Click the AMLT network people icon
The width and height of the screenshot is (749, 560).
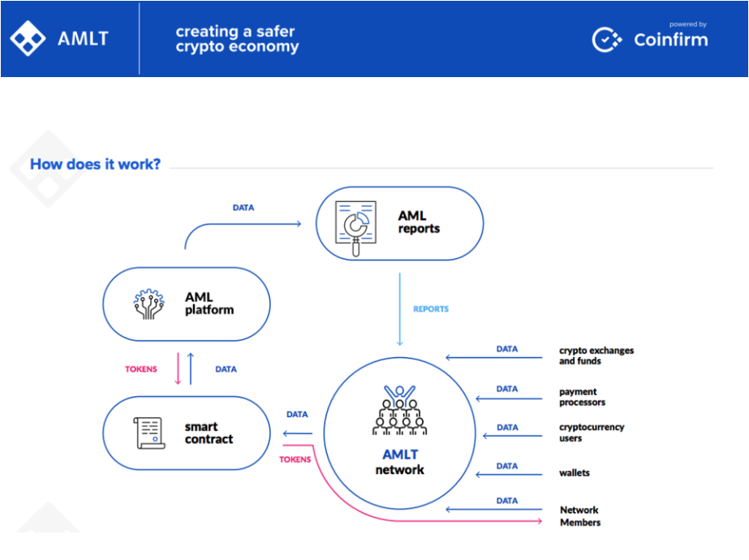(x=400, y=411)
